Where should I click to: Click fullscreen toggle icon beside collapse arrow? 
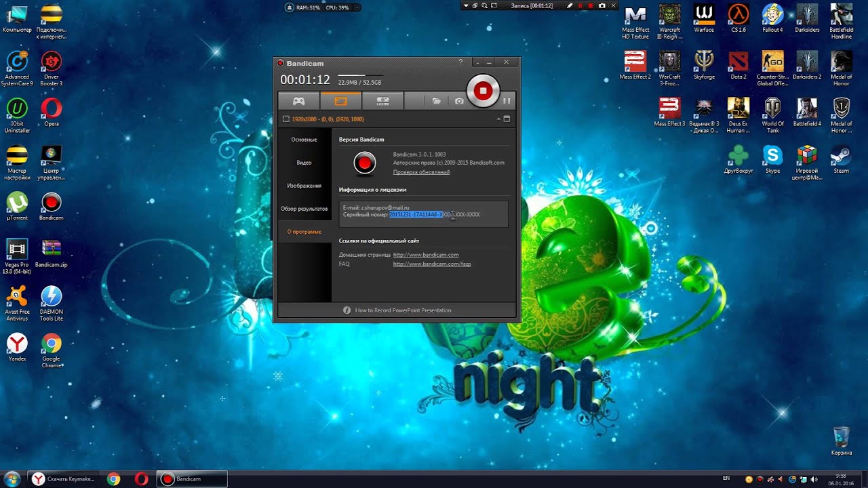(x=507, y=119)
